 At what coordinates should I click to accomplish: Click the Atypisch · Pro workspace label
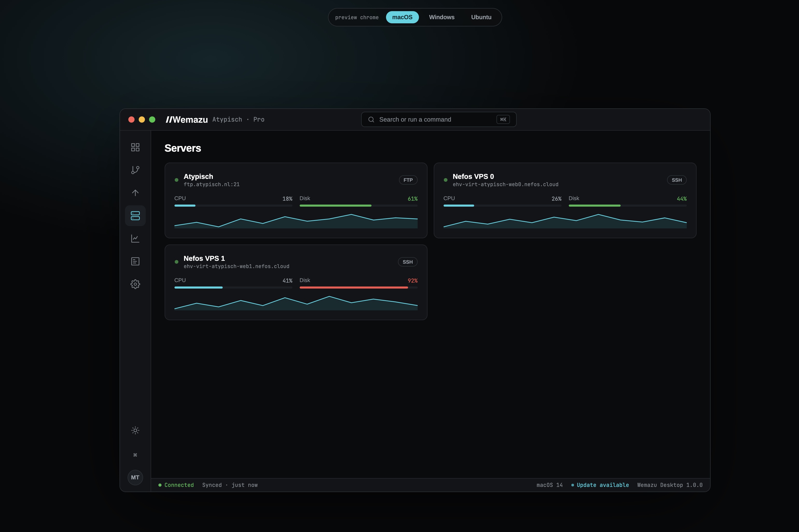(x=238, y=120)
